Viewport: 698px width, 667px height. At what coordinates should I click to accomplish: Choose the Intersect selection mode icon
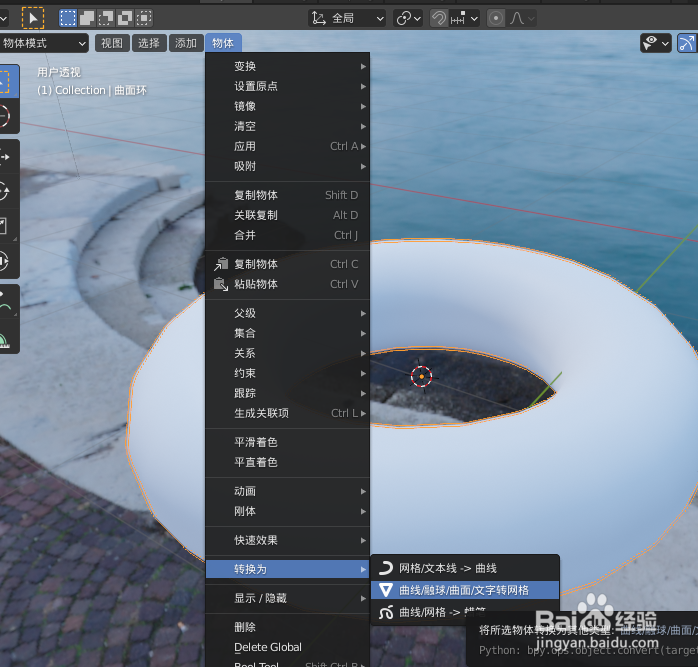point(144,18)
